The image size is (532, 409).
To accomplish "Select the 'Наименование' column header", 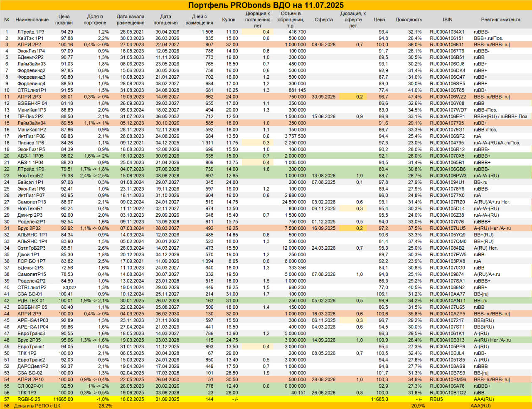I will point(32,20).
